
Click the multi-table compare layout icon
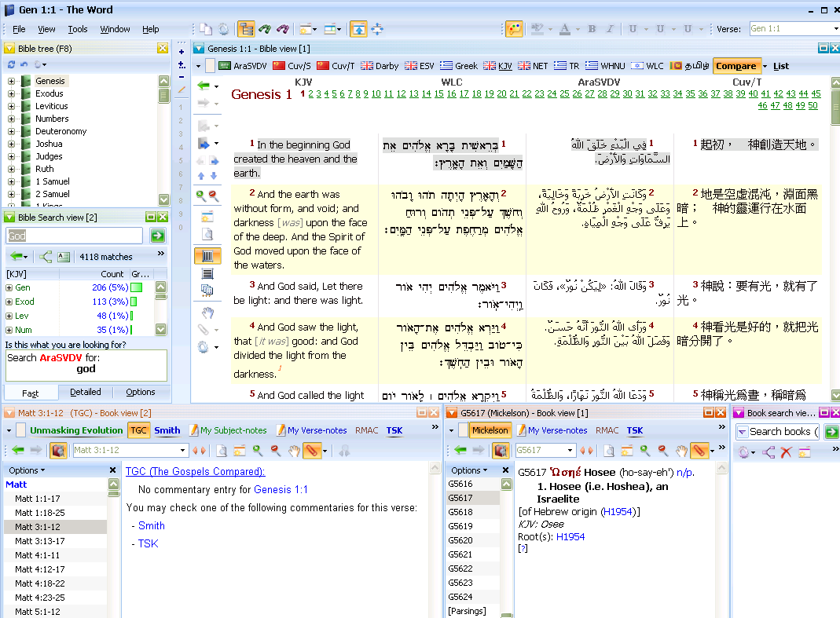pyautogui.click(x=207, y=290)
